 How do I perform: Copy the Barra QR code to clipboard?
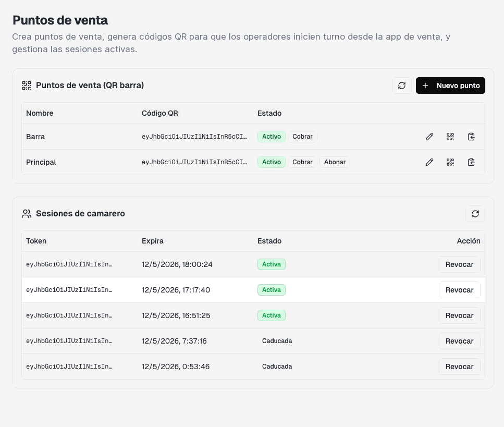tap(471, 137)
